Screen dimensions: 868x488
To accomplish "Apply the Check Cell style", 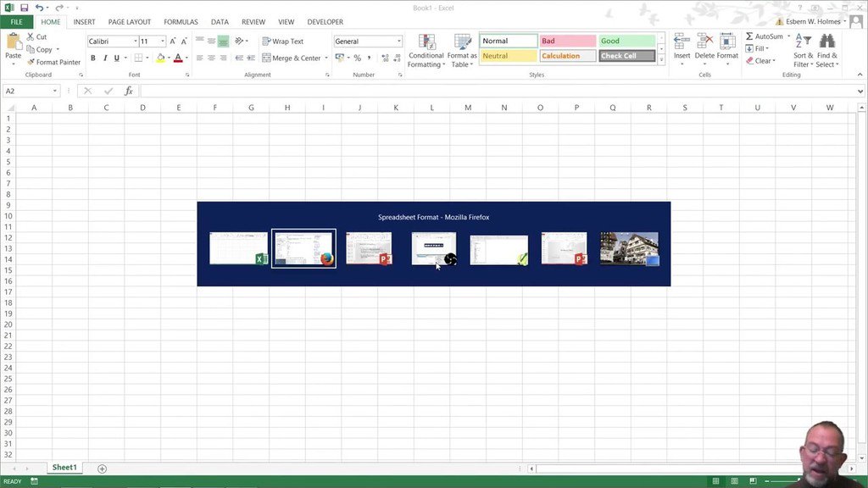I will click(x=626, y=56).
